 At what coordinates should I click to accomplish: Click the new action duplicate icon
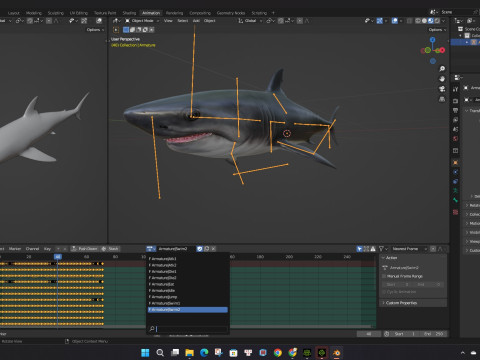pos(207,249)
